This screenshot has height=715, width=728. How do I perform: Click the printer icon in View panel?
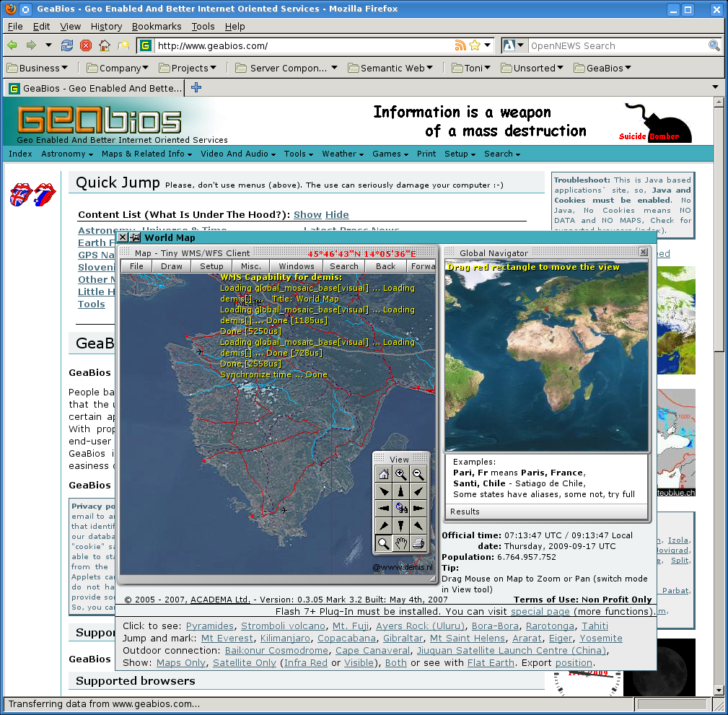pyautogui.click(x=418, y=543)
